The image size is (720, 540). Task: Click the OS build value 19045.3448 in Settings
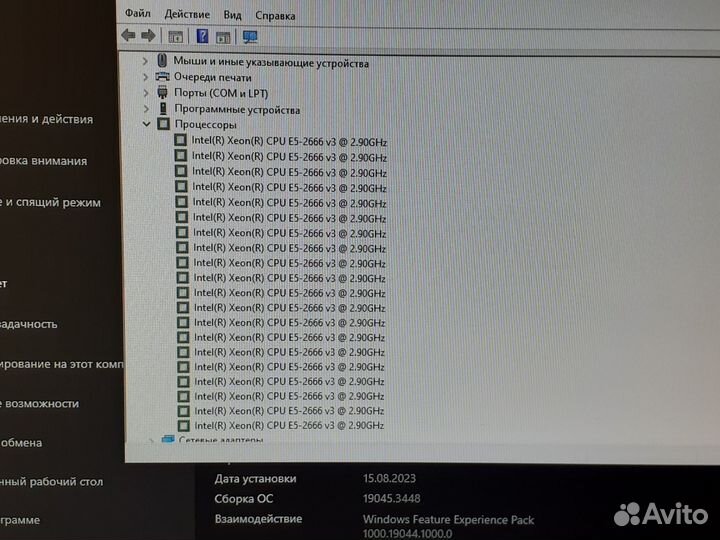click(x=392, y=498)
